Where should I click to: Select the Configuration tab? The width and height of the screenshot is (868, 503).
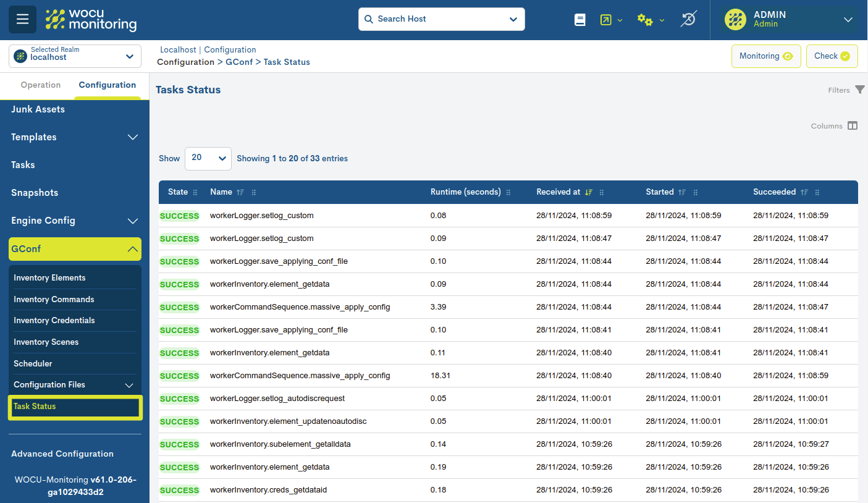pos(107,85)
